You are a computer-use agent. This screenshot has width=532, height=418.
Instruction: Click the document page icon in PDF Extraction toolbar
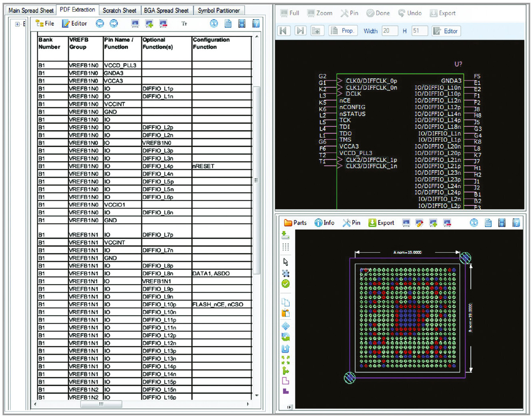(228, 24)
